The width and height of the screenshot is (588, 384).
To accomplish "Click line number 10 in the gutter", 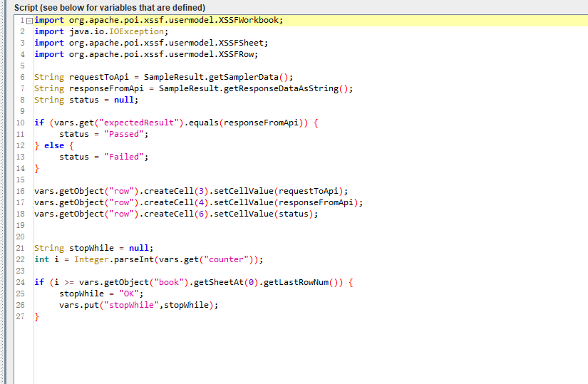I will point(20,123).
